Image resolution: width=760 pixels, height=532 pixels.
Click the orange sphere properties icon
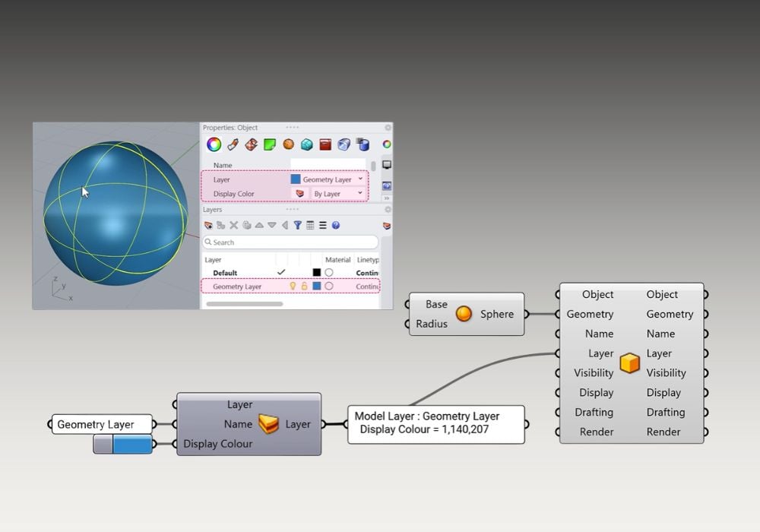tap(288, 144)
